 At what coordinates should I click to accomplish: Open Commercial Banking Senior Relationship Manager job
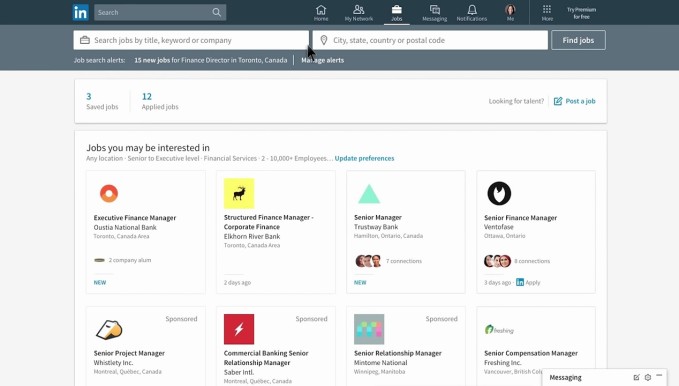click(266, 358)
